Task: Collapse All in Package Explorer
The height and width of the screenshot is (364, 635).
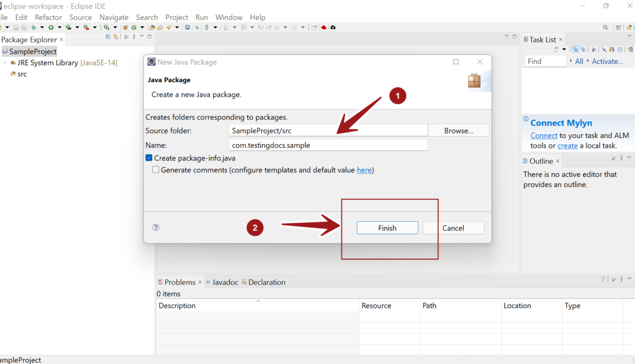Action: click(x=108, y=37)
